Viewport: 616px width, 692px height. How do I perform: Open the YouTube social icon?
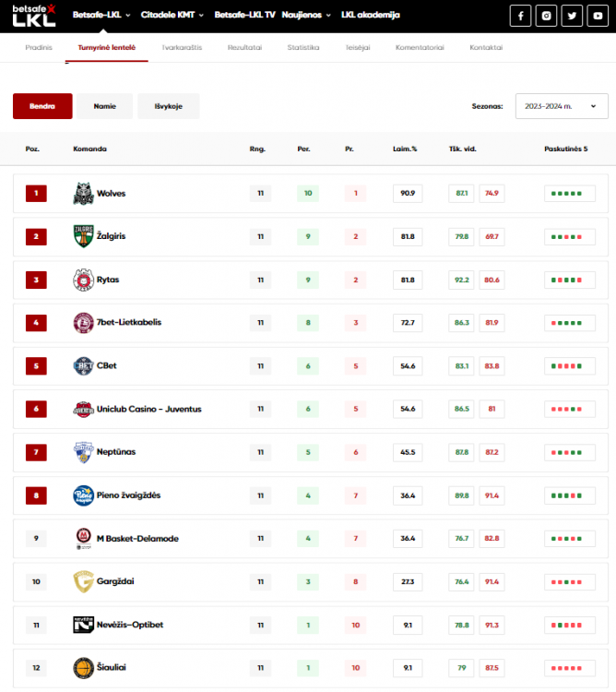598,16
